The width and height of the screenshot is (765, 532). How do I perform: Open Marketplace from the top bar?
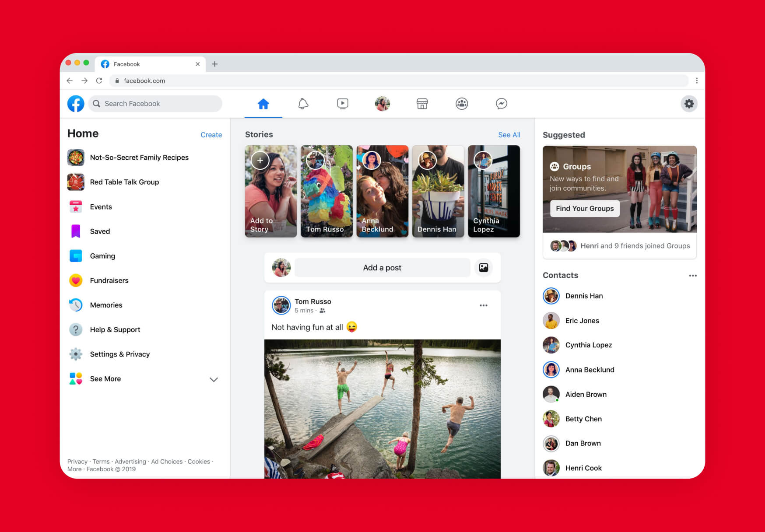(421, 104)
